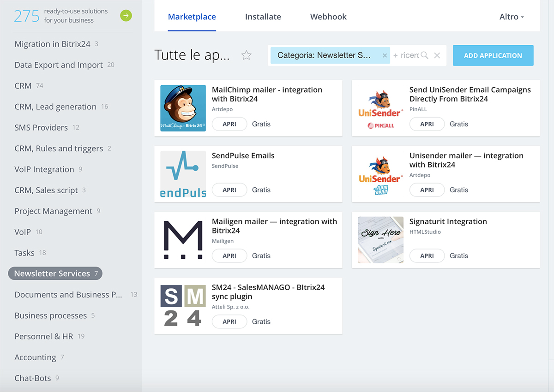Open the Unisender Artdepo logo thumbnail
The height and width of the screenshot is (392, 554).
[x=380, y=174]
